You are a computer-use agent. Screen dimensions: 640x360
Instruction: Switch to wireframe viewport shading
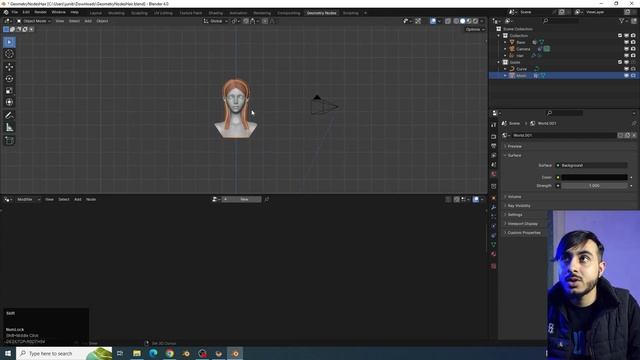point(456,21)
